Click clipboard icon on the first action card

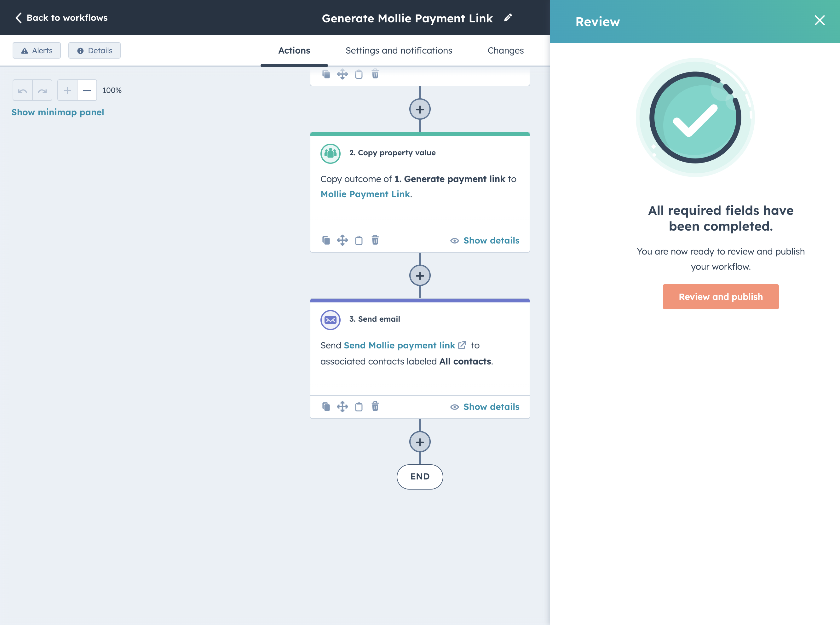coord(359,74)
